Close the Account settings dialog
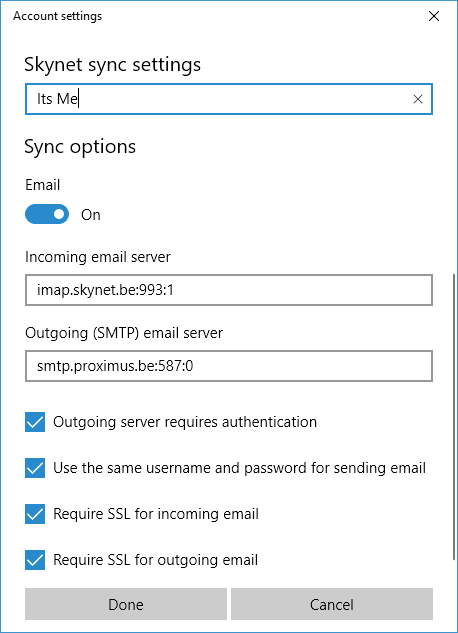This screenshot has width=458, height=633. pos(434,16)
